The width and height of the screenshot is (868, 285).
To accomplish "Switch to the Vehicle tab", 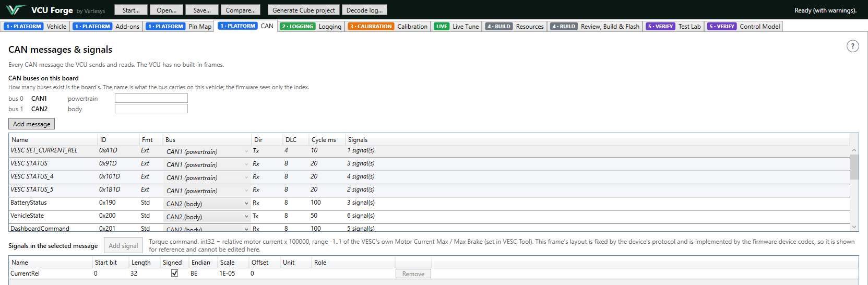I will point(36,26).
